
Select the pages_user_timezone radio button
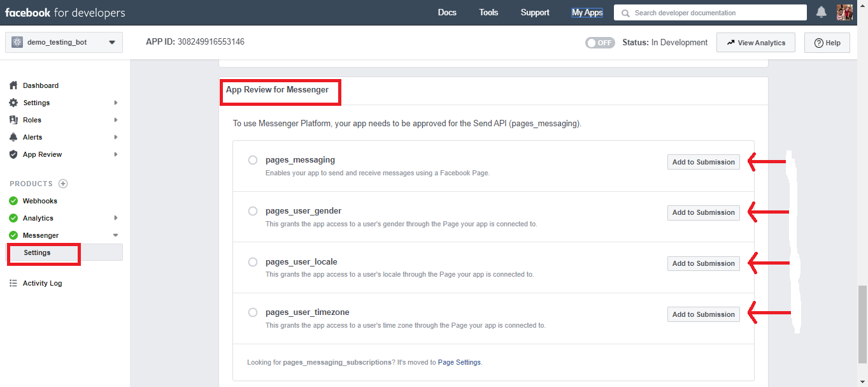(253, 312)
